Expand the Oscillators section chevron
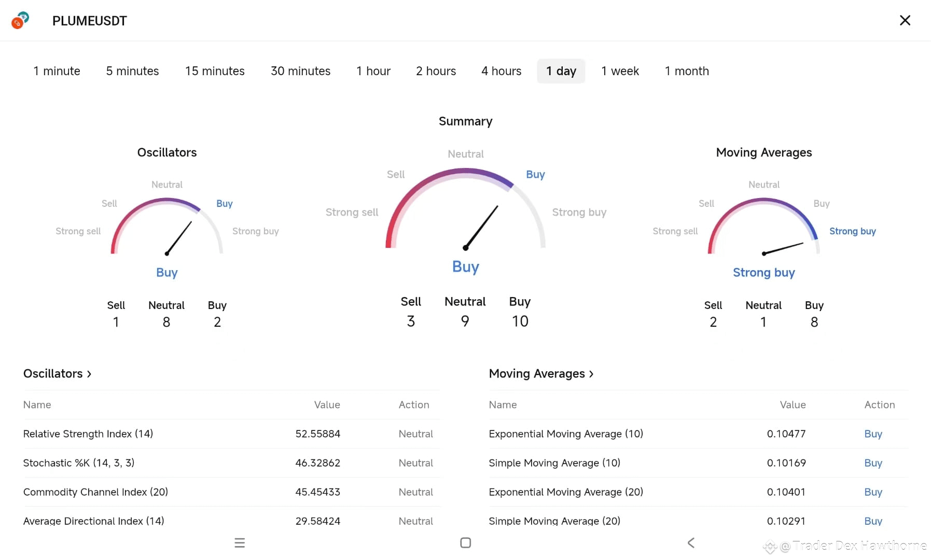Viewport: 931px width, 560px height. point(89,374)
